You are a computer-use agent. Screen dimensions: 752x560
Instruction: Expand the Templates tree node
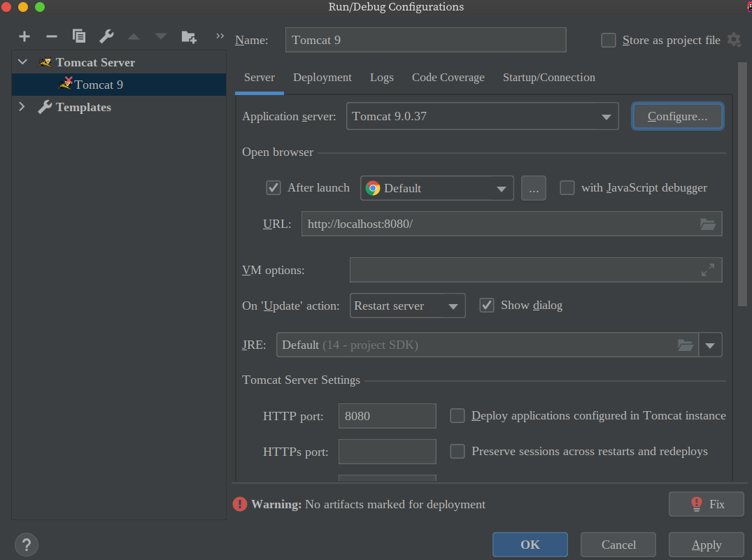click(x=22, y=106)
